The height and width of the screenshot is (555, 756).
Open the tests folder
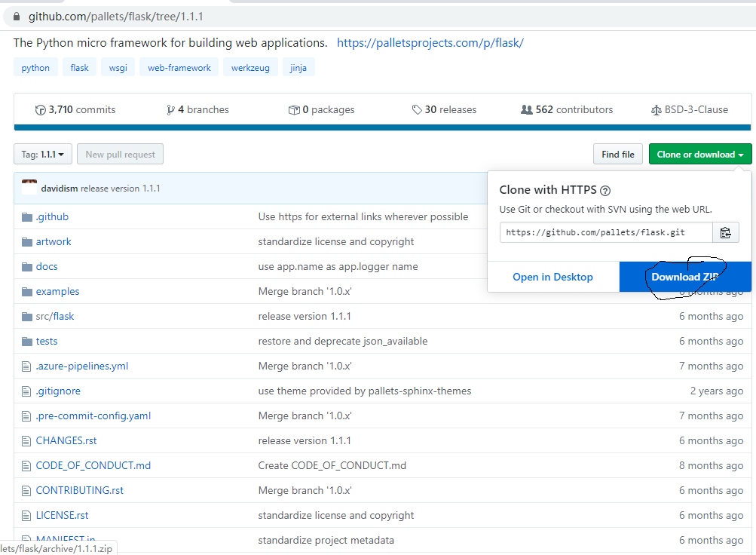pyautogui.click(x=47, y=342)
